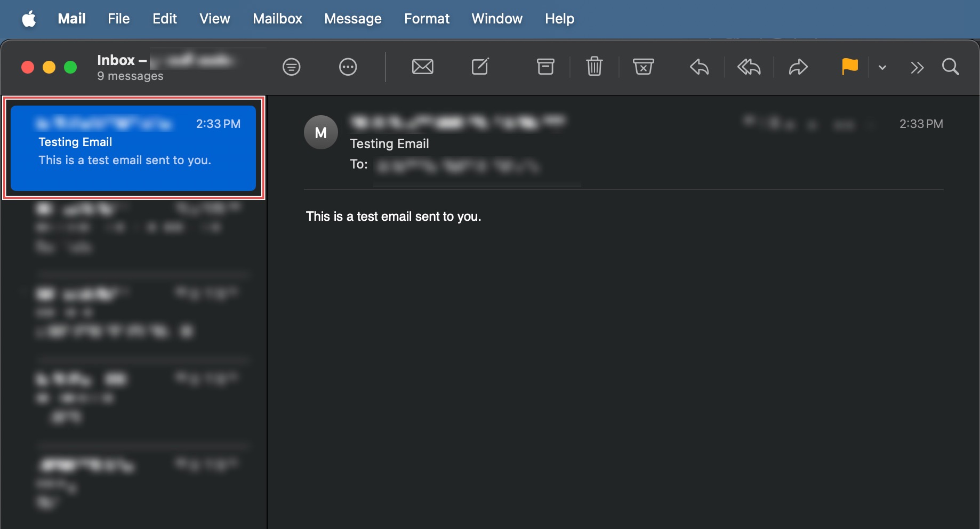Screen dimensions: 980x529
Task: Compose a new message
Action: click(x=480, y=67)
